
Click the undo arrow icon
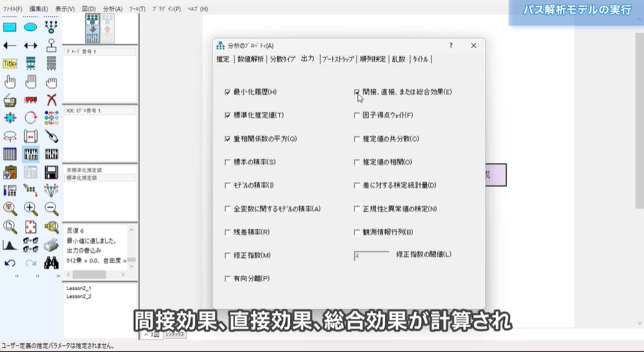(x=10, y=263)
